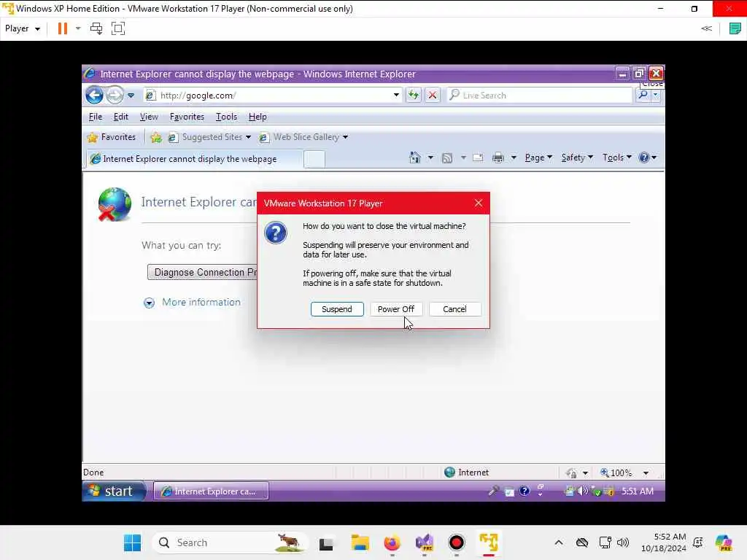This screenshot has height=560, width=747.
Task: Open File Explorer from the taskbar
Action: pyautogui.click(x=360, y=542)
